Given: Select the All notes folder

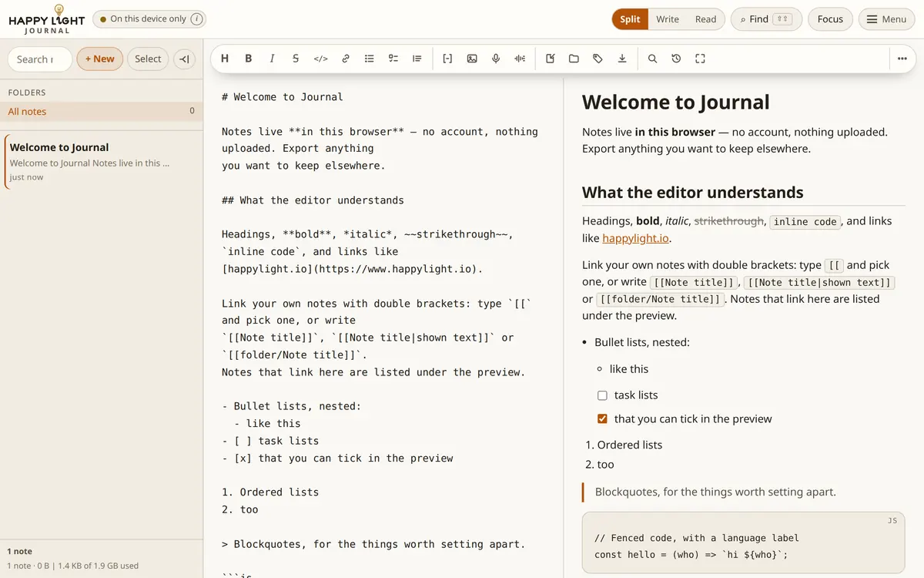Looking at the screenshot, I should [102, 112].
